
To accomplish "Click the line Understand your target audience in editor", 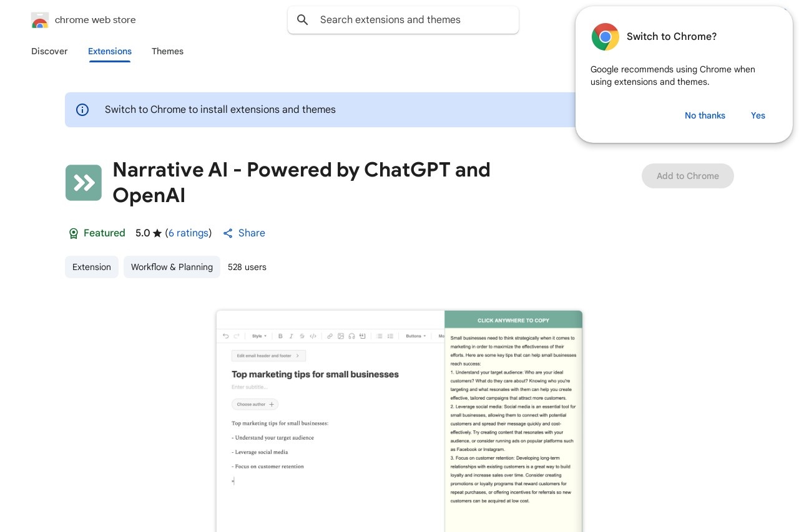I will coord(273,438).
